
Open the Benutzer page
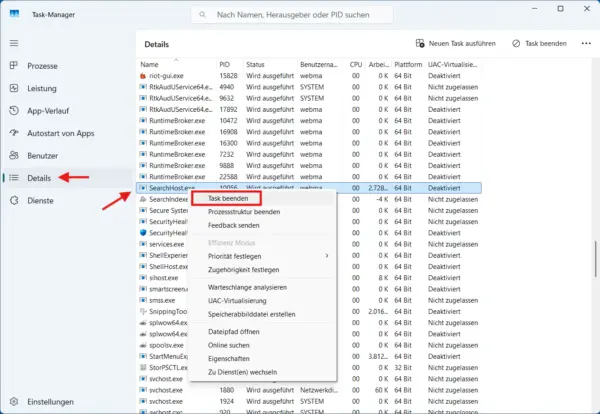point(42,156)
